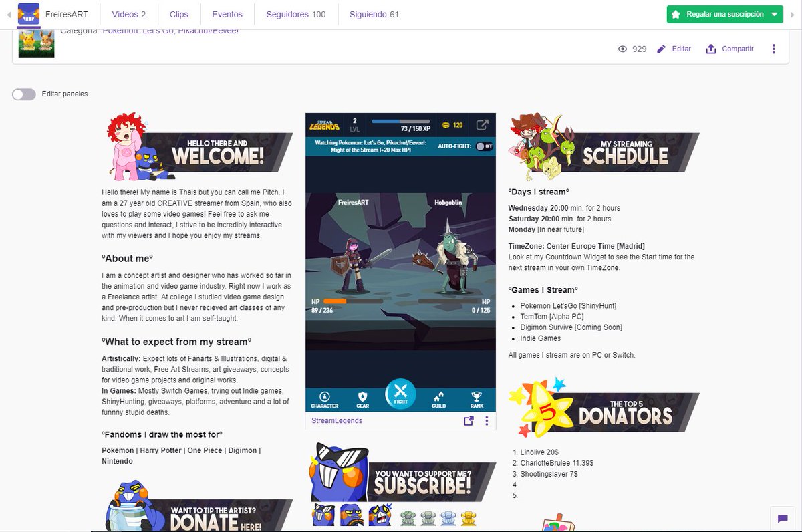Click the Digimon Survive [Coming Soon] item
This screenshot has height=532, width=802.
tap(571, 327)
